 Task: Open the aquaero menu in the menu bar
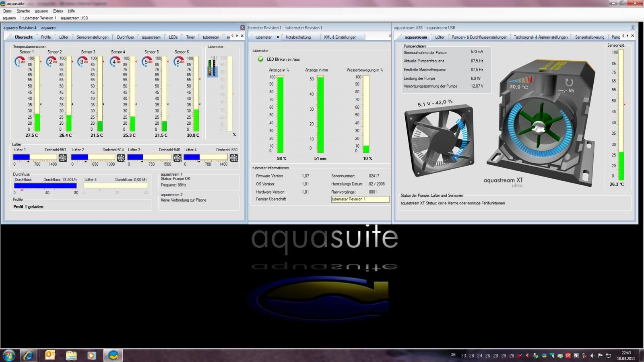click(x=41, y=11)
